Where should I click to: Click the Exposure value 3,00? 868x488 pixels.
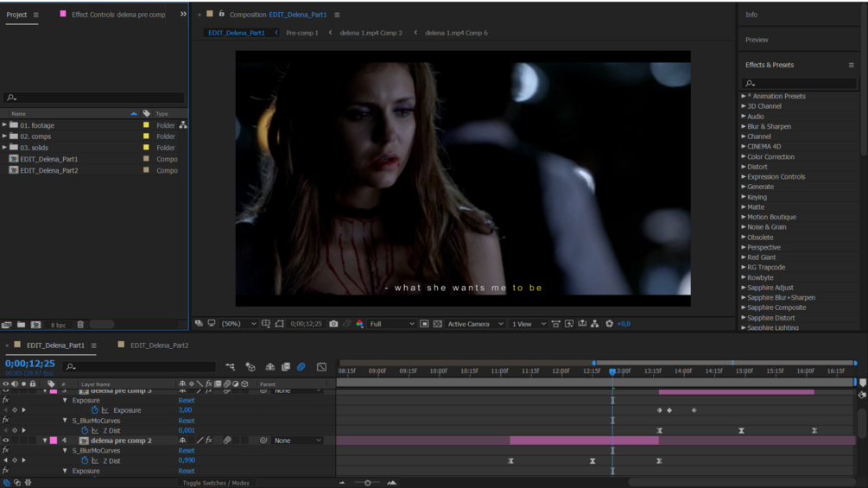point(185,410)
